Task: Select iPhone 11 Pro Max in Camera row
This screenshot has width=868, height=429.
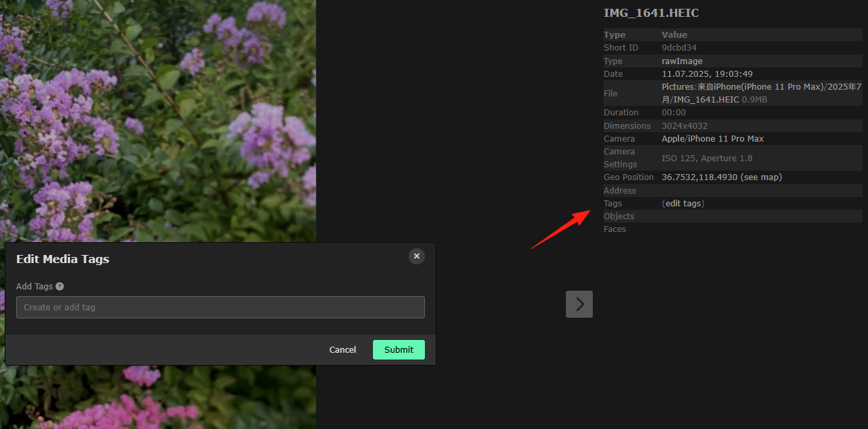Action: pyautogui.click(x=726, y=139)
